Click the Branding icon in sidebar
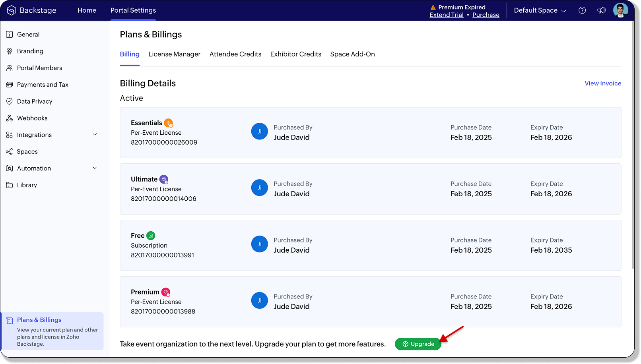 point(10,51)
